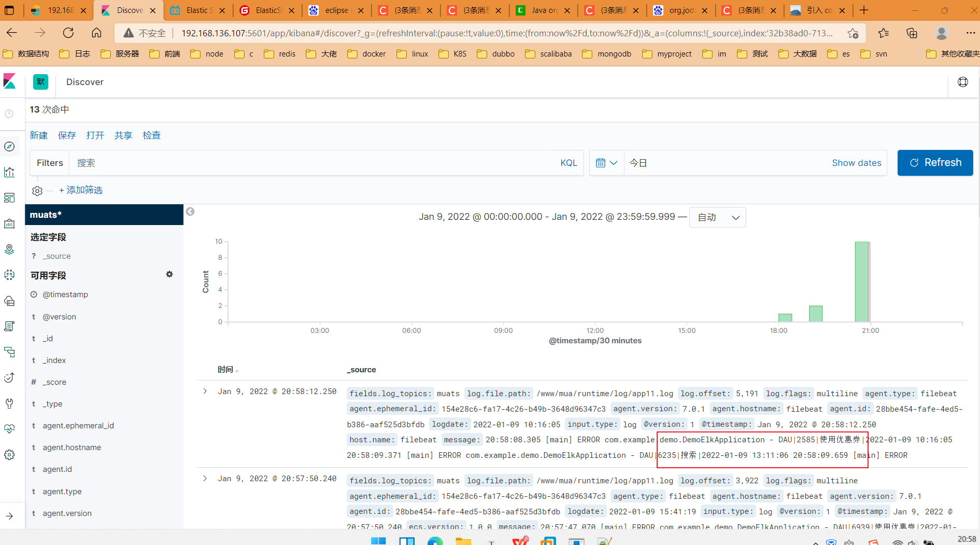Open Management gear icon in sidebar
The height and width of the screenshot is (545, 980).
pyautogui.click(x=9, y=455)
